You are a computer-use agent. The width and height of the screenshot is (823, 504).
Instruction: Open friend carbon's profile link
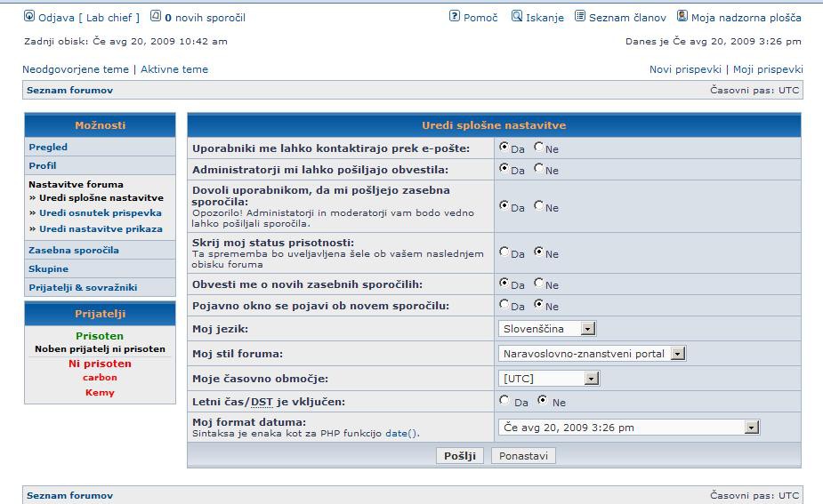[x=100, y=378]
